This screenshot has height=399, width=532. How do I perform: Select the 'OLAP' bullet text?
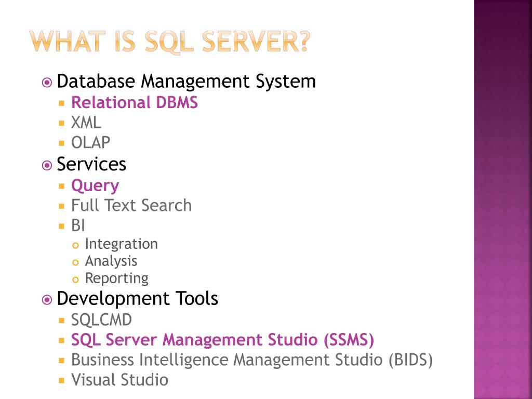[x=90, y=142]
